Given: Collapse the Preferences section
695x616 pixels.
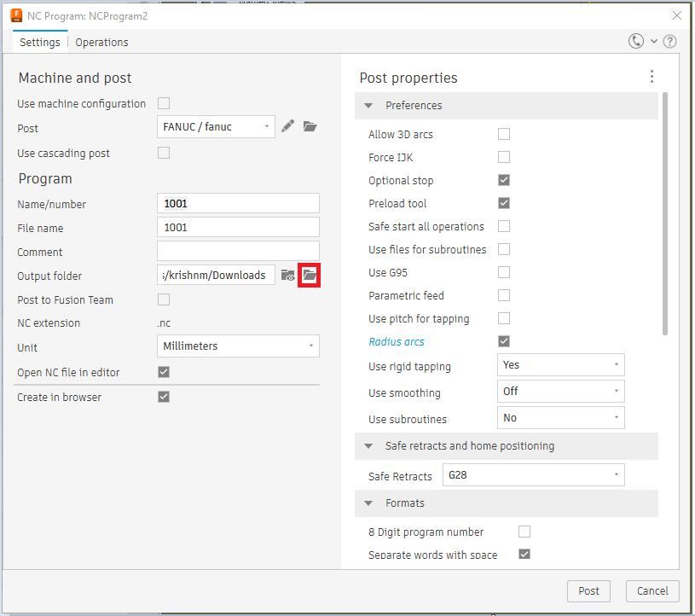Looking at the screenshot, I should pyautogui.click(x=368, y=106).
